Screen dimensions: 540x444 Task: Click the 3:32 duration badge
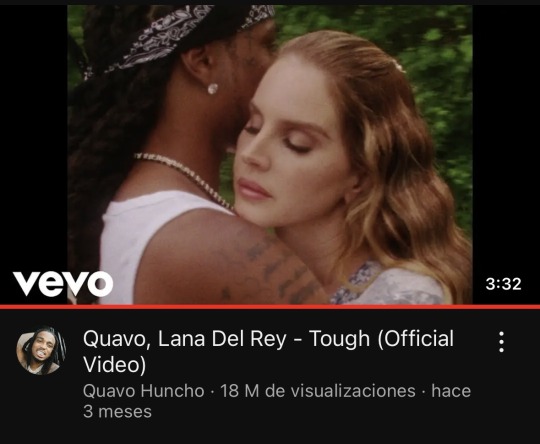click(503, 284)
